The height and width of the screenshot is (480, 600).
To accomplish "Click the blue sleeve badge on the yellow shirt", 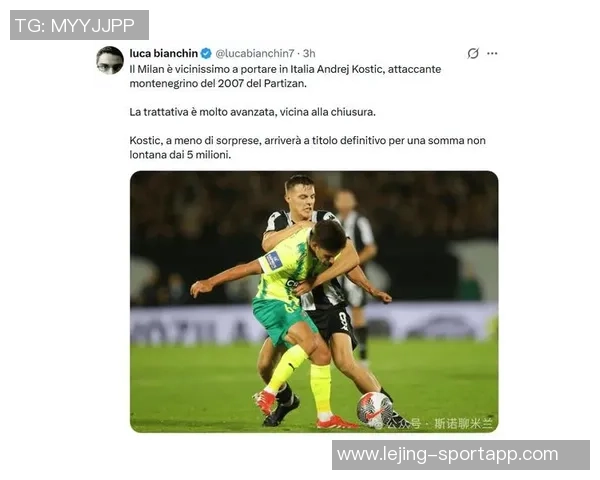I will coord(274,261).
